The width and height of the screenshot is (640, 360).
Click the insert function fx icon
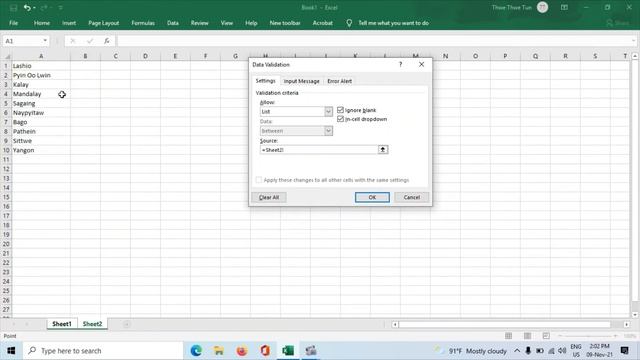coord(107,41)
